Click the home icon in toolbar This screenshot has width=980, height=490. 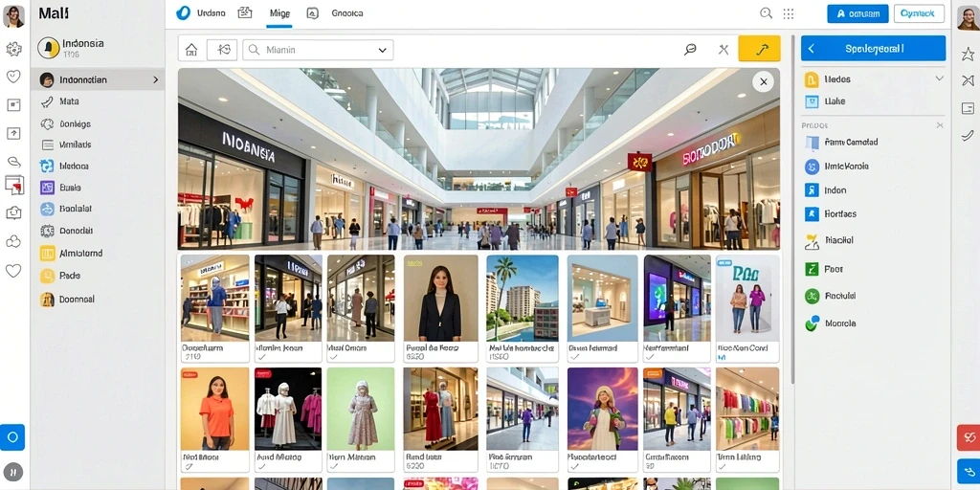click(x=191, y=50)
